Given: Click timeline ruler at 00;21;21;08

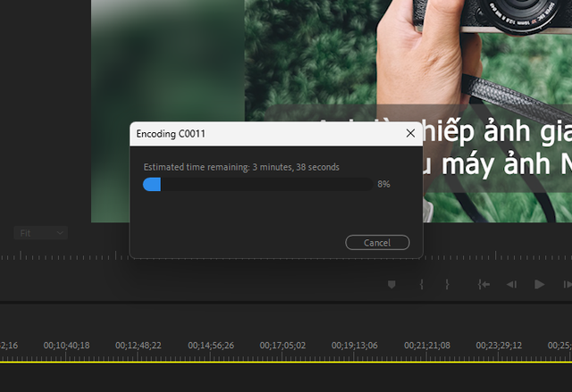Looking at the screenshot, I should pyautogui.click(x=427, y=345).
